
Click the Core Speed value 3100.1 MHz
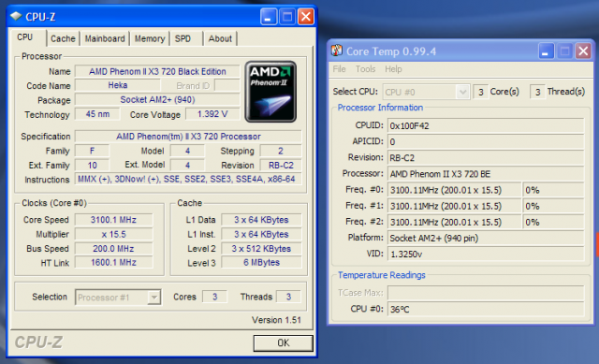[113, 220]
